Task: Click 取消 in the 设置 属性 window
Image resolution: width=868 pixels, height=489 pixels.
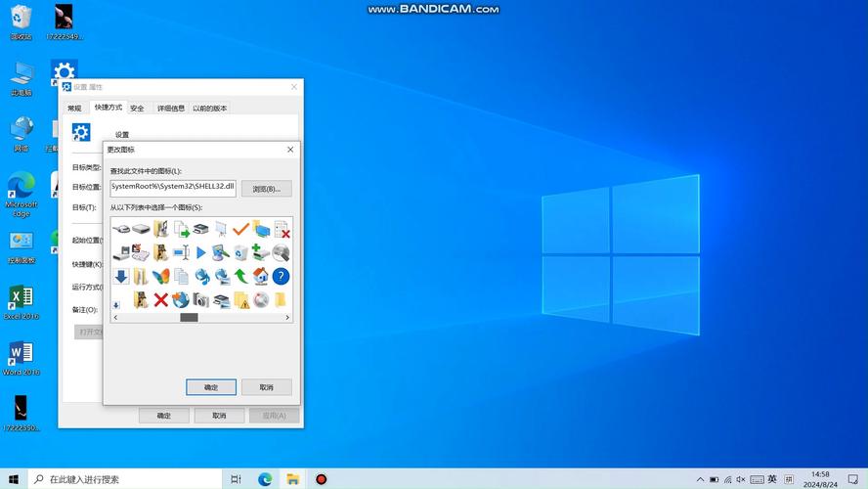Action: (x=219, y=416)
